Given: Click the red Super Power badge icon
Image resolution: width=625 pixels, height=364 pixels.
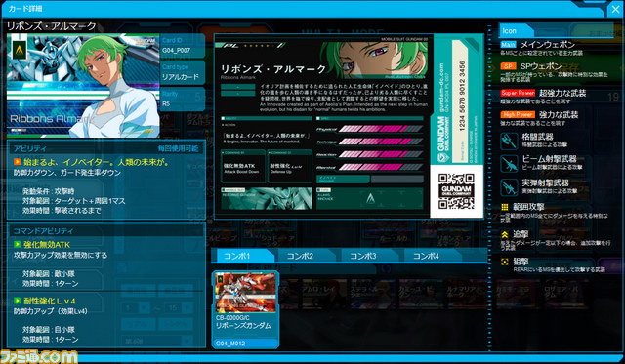Looking at the screenshot, I should tap(518, 93).
